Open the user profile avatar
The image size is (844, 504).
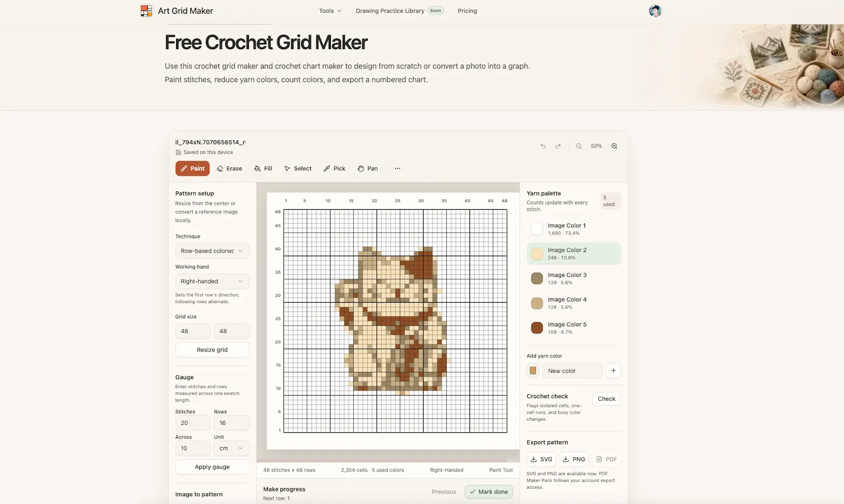click(x=655, y=11)
